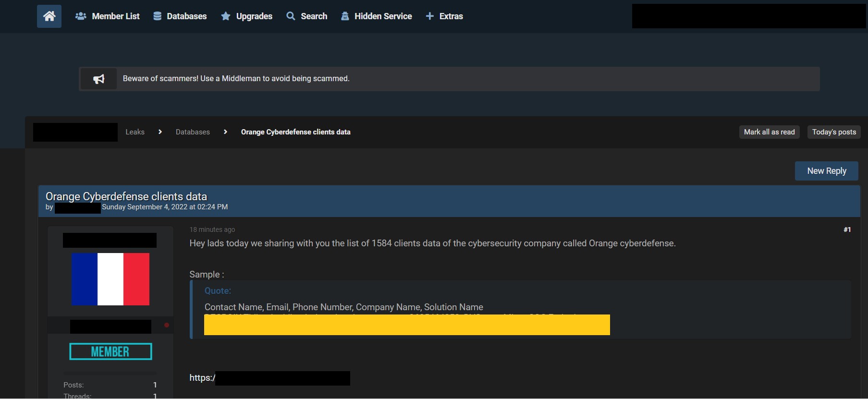Click the chevron after Leaks breadcrumb
Screen dimensions: 868x399
tap(160, 132)
